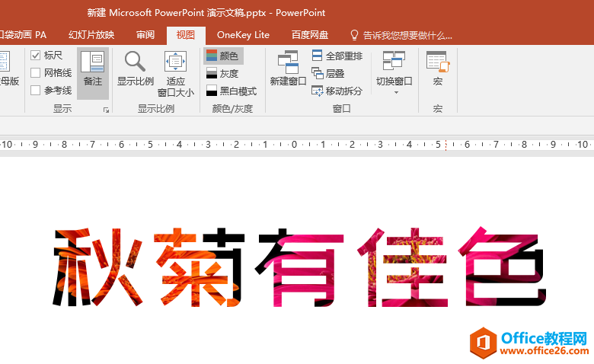
Task: Open the 宏 macros button
Action: point(438,69)
